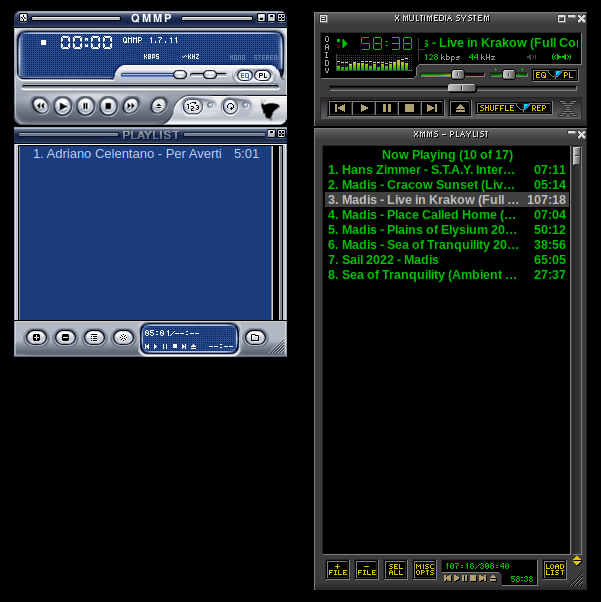
Task: Pause playback in QMMP main window
Action: [85, 106]
